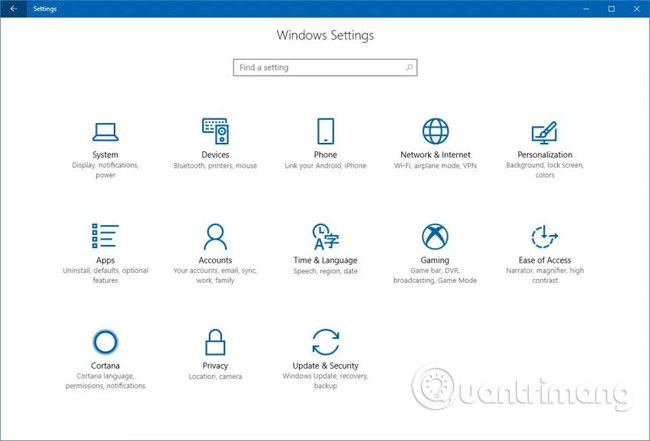Click the Time & Language label
The height and width of the screenshot is (441, 650).
[x=325, y=260]
